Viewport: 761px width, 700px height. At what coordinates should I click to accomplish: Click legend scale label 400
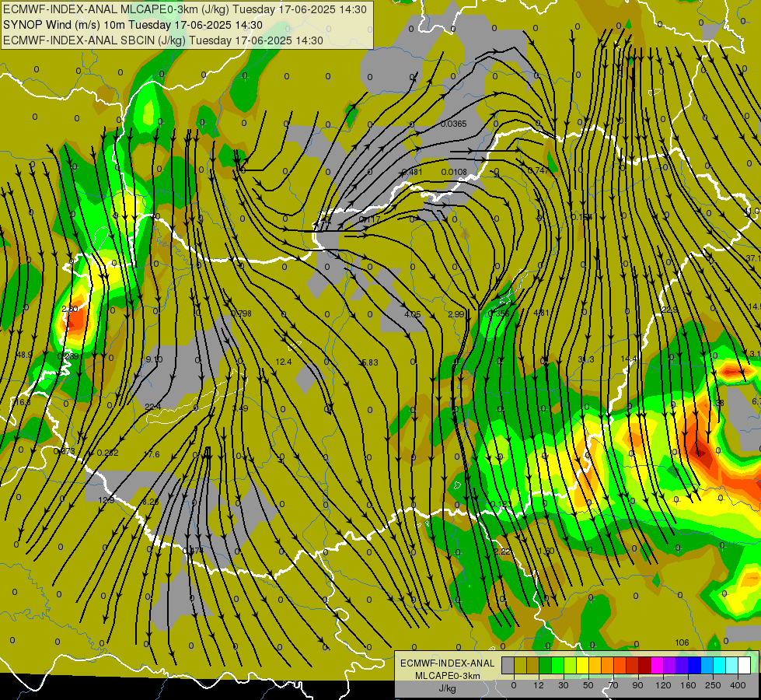click(x=738, y=685)
